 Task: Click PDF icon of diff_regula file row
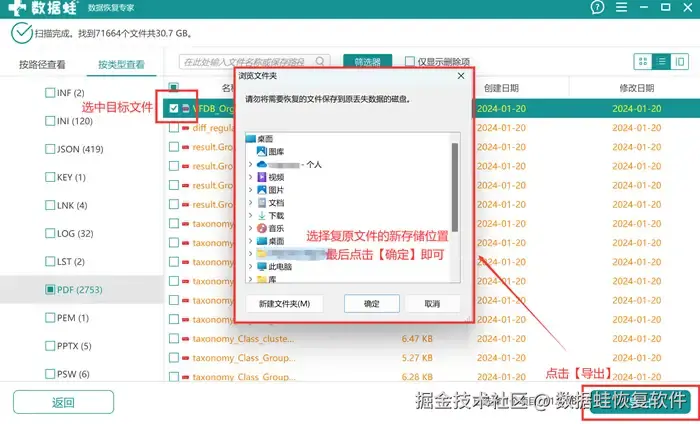[185, 128]
